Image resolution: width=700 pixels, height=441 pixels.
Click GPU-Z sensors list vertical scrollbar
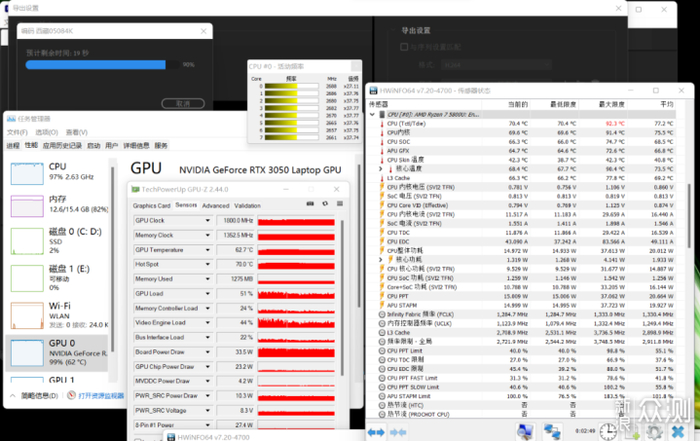342,297
